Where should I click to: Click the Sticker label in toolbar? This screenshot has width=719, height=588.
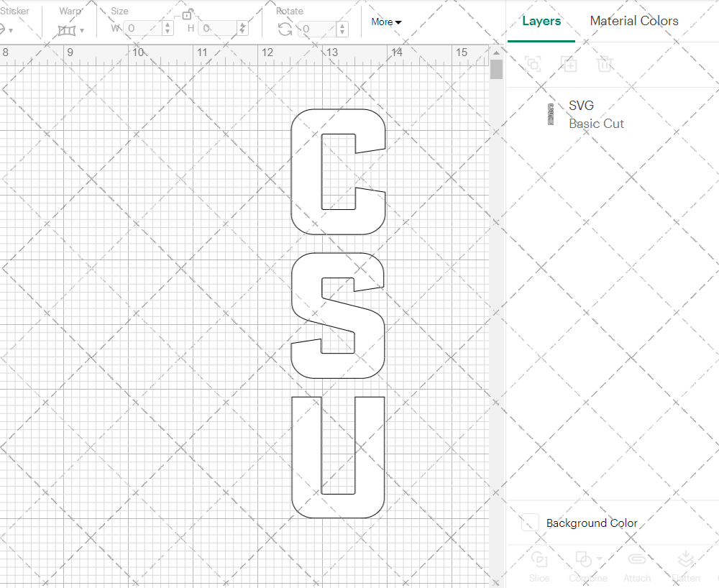click(14, 11)
